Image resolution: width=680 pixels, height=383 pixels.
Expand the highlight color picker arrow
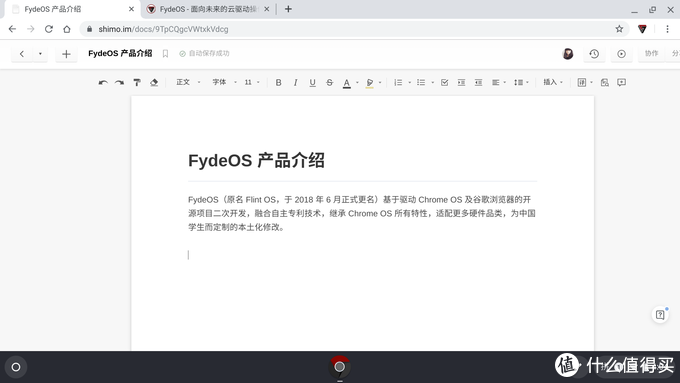380,82
